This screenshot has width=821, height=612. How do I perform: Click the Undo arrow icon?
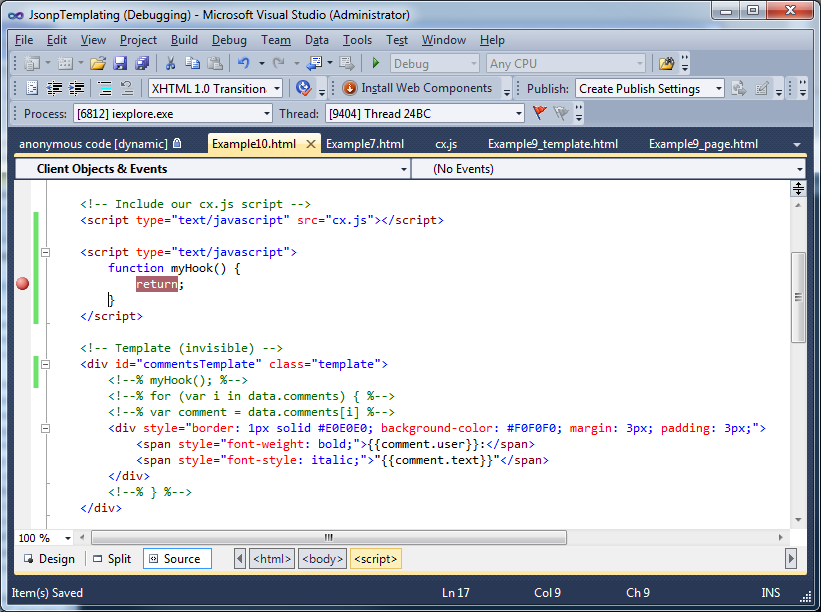click(243, 63)
